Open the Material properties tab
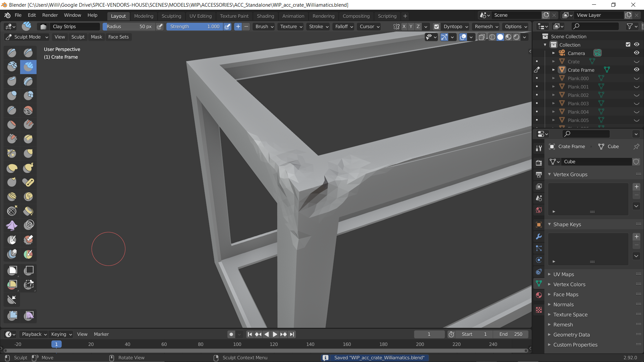Image resolution: width=644 pixels, height=362 pixels. coord(539,295)
